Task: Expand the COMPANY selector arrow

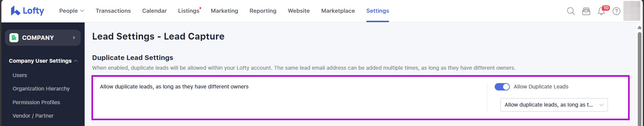Action: (x=74, y=38)
